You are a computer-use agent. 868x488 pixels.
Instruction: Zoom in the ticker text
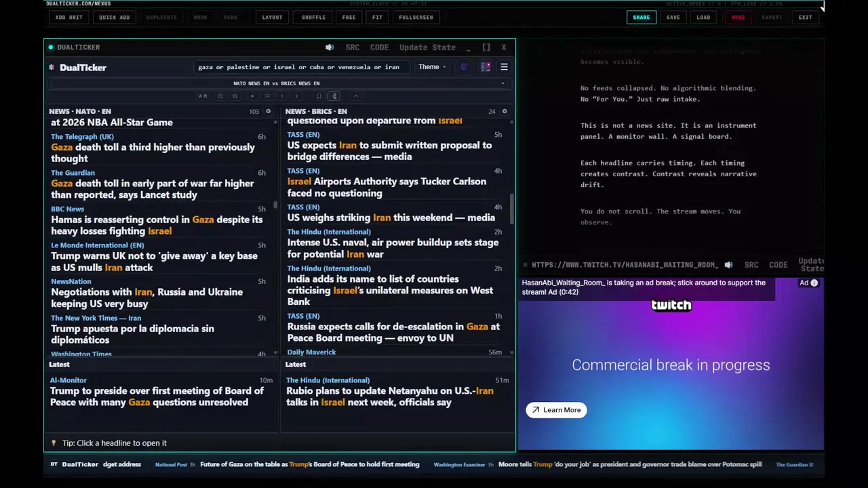[x=235, y=96]
